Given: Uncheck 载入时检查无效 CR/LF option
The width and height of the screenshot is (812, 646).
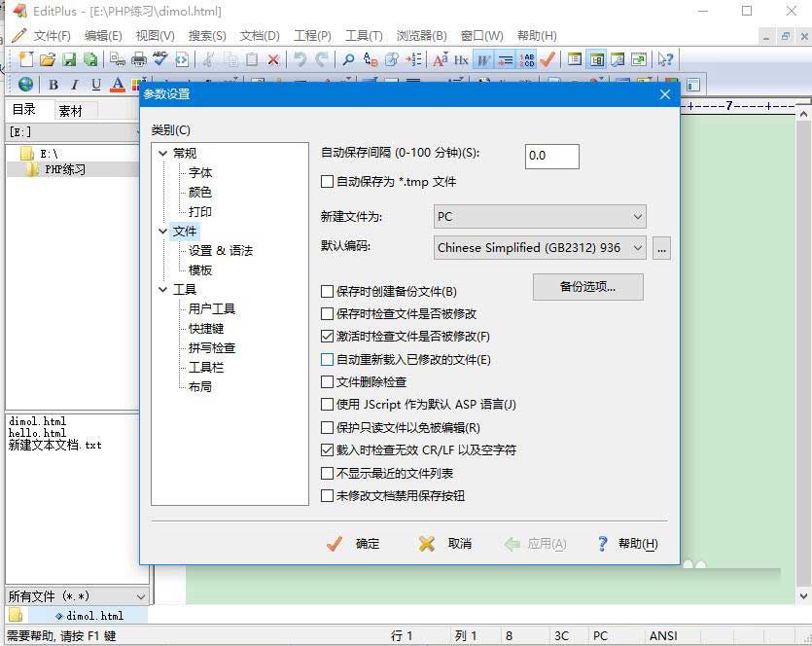Looking at the screenshot, I should coord(327,449).
